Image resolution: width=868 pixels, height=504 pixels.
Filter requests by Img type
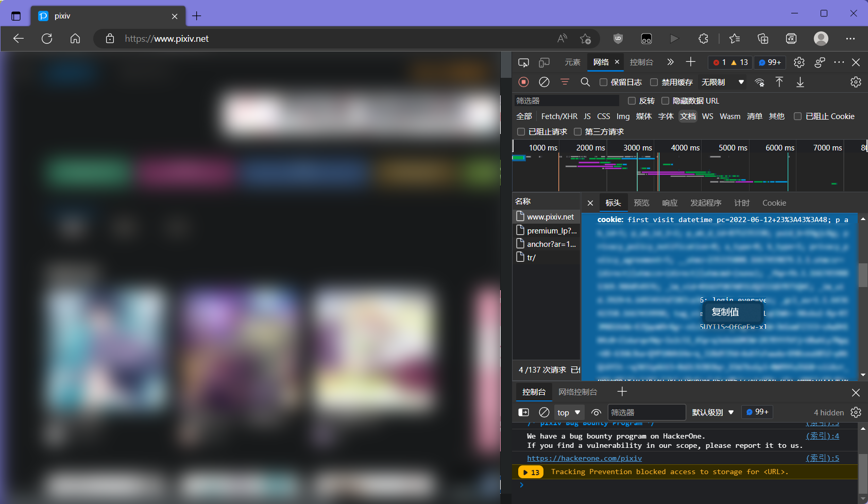[623, 116]
